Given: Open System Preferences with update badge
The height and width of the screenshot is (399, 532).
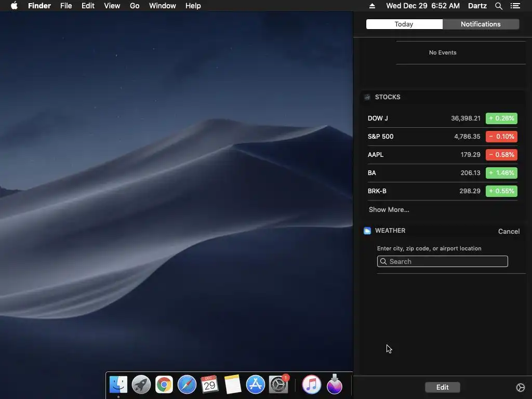Looking at the screenshot, I should click(278, 385).
